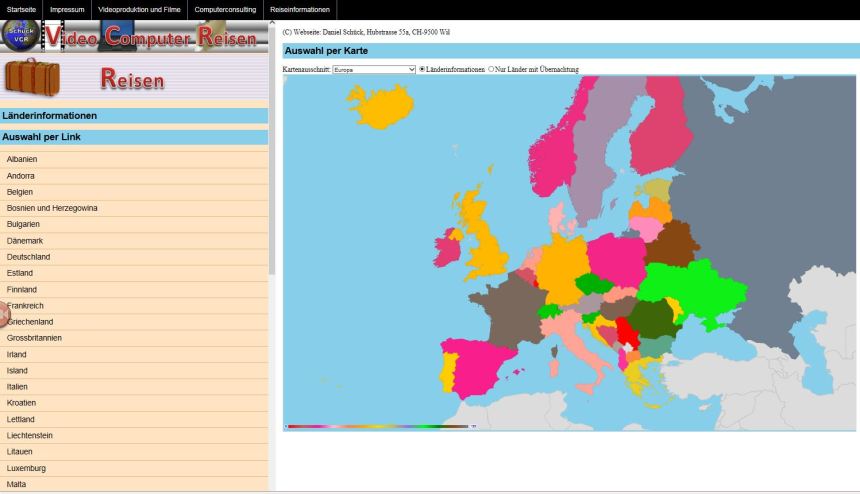Open the Belgien link
The width and height of the screenshot is (860, 494).
20,192
